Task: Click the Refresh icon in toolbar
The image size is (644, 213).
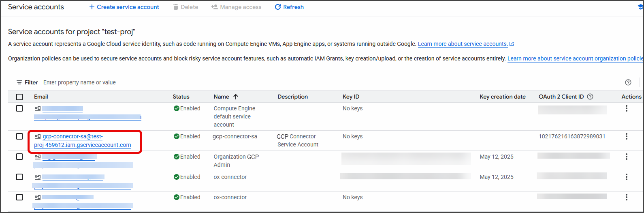Action: [278, 7]
